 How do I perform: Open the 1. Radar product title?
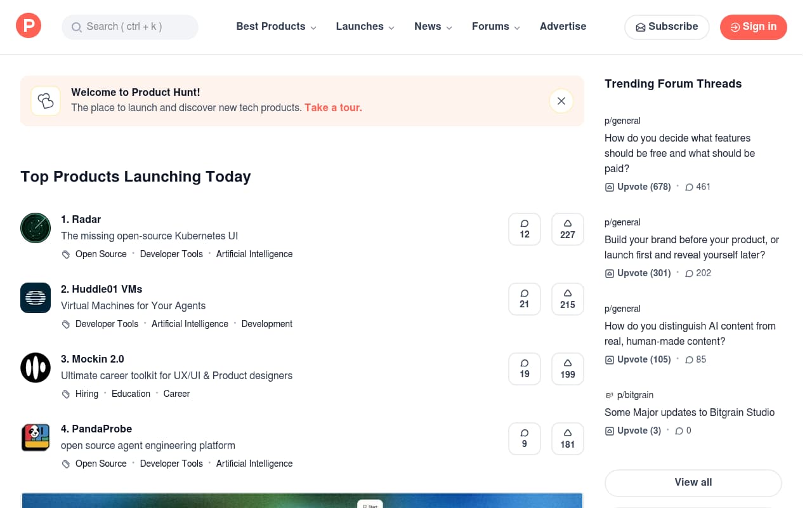point(81,219)
